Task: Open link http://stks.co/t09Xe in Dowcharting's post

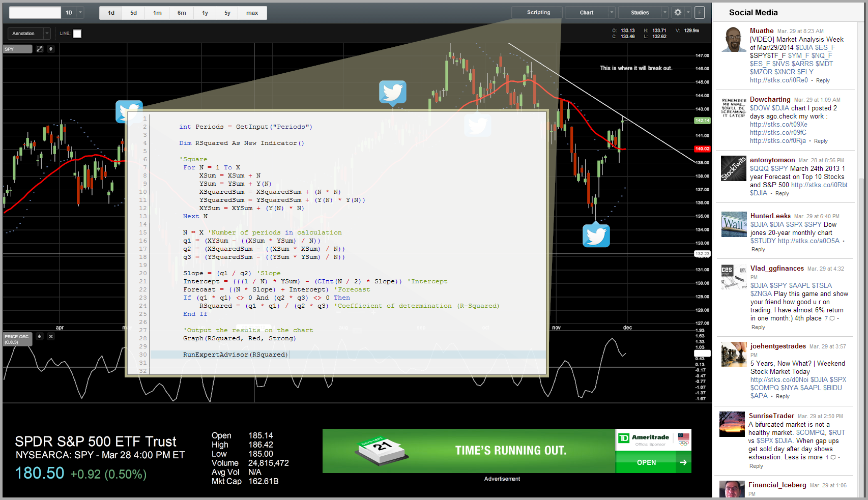Action: coord(778,124)
